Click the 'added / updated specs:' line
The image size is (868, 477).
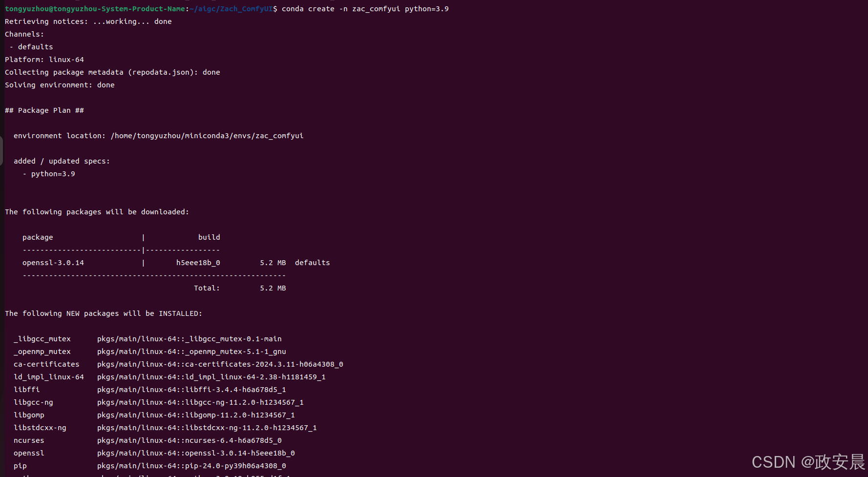click(x=62, y=161)
